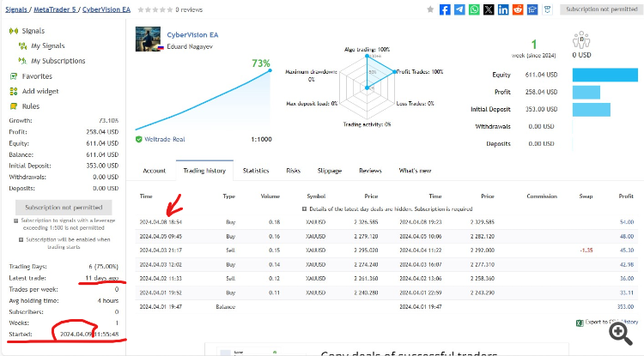
Task: Click the Equity bar in chart
Action: [x=605, y=75]
